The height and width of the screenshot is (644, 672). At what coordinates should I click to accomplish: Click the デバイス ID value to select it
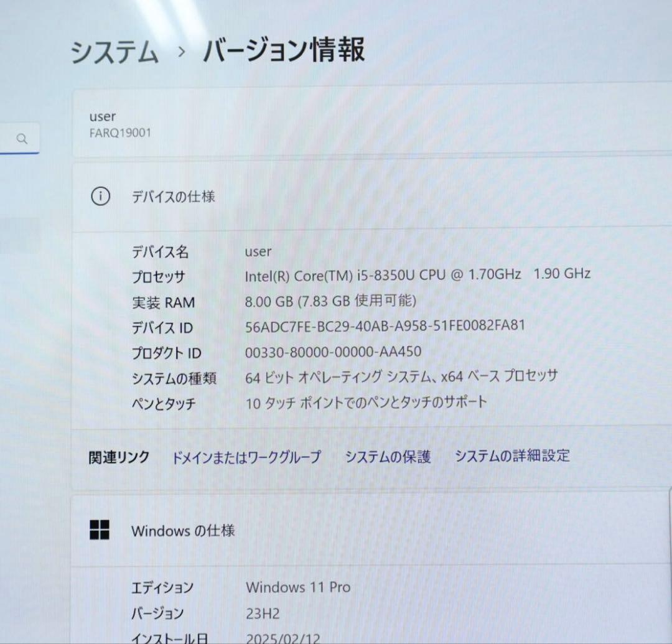385,325
